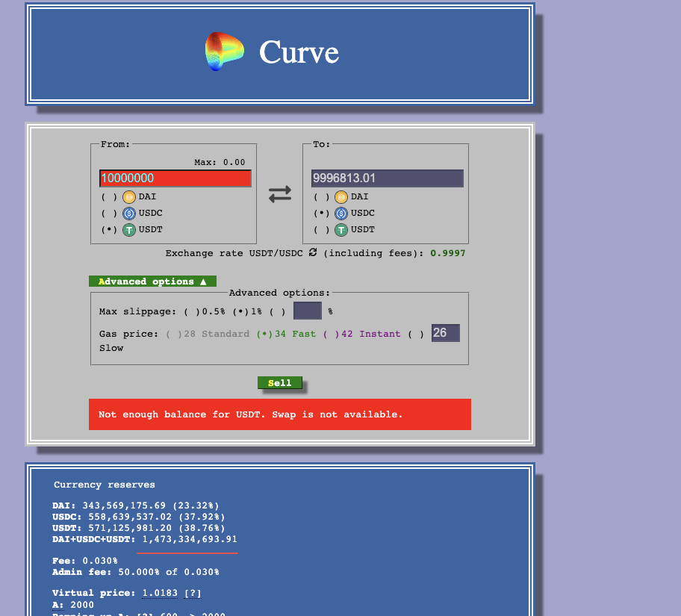The image size is (681, 616).
Task: Click the not enough balance error message
Action: [x=280, y=414]
